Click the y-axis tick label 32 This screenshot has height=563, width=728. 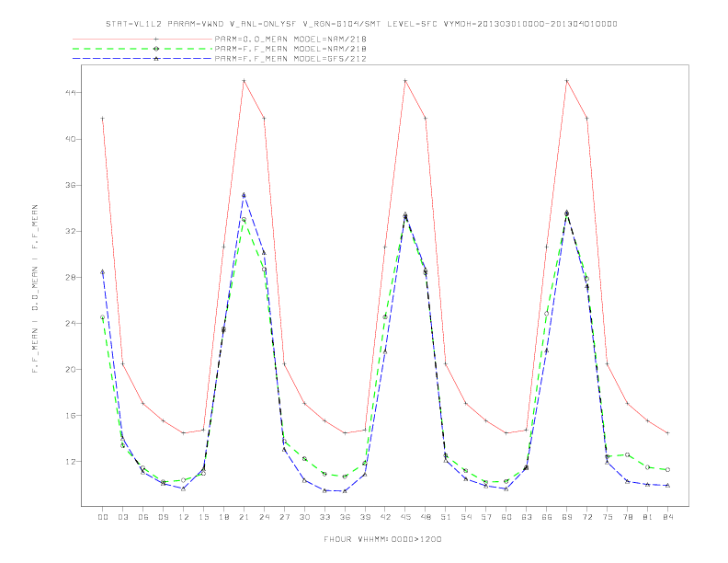coord(70,231)
